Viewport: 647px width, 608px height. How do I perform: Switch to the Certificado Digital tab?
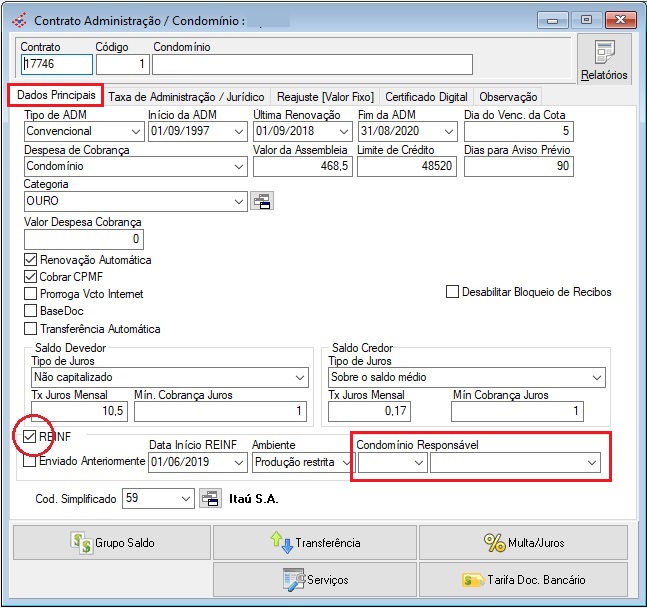[426, 97]
